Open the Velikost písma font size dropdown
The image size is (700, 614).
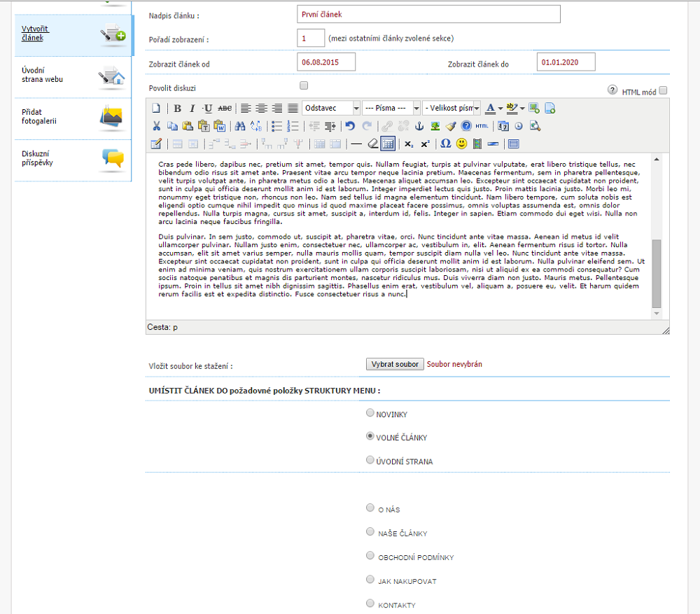click(451, 108)
